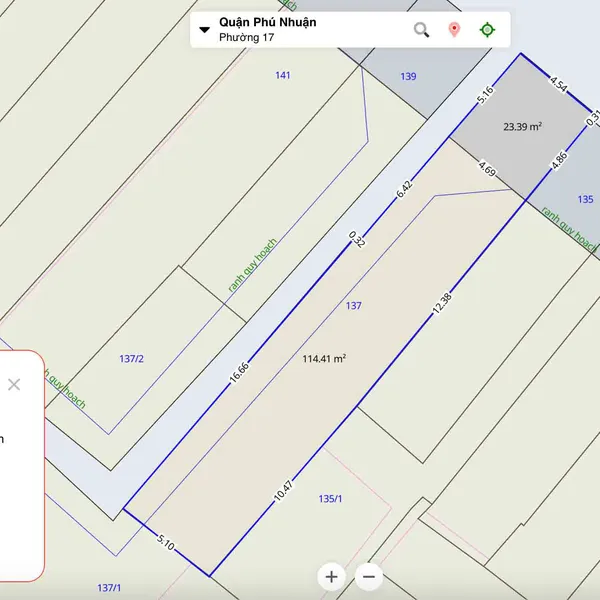Image resolution: width=600 pixels, height=600 pixels.
Task: Activate the green GPS locate icon
Action: [487, 30]
